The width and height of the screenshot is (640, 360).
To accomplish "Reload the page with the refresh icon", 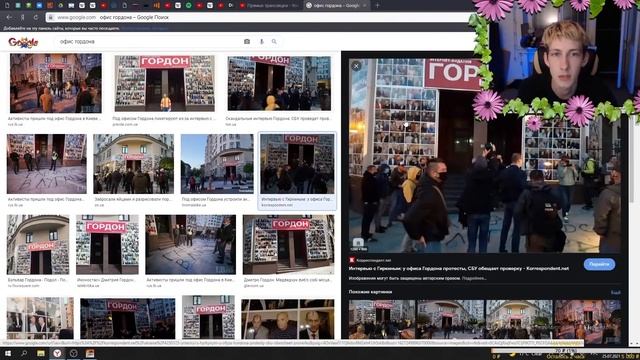I will [x=36, y=18].
